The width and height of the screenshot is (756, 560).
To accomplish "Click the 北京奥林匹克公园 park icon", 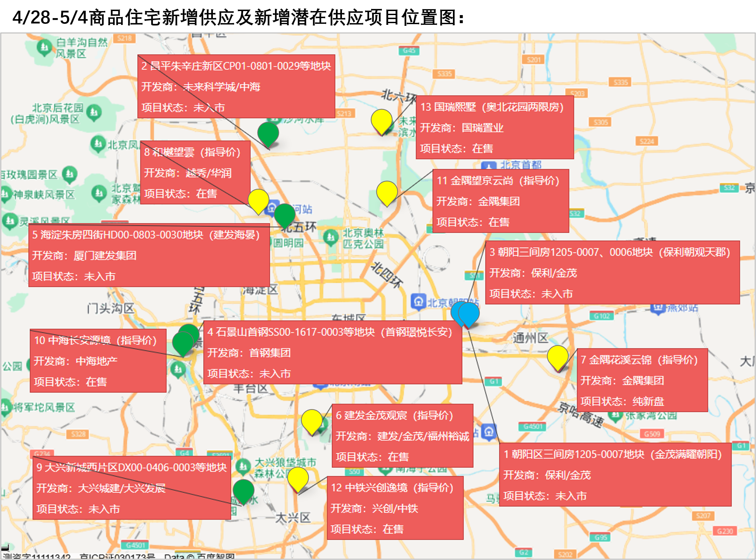I will pyautogui.click(x=331, y=237).
